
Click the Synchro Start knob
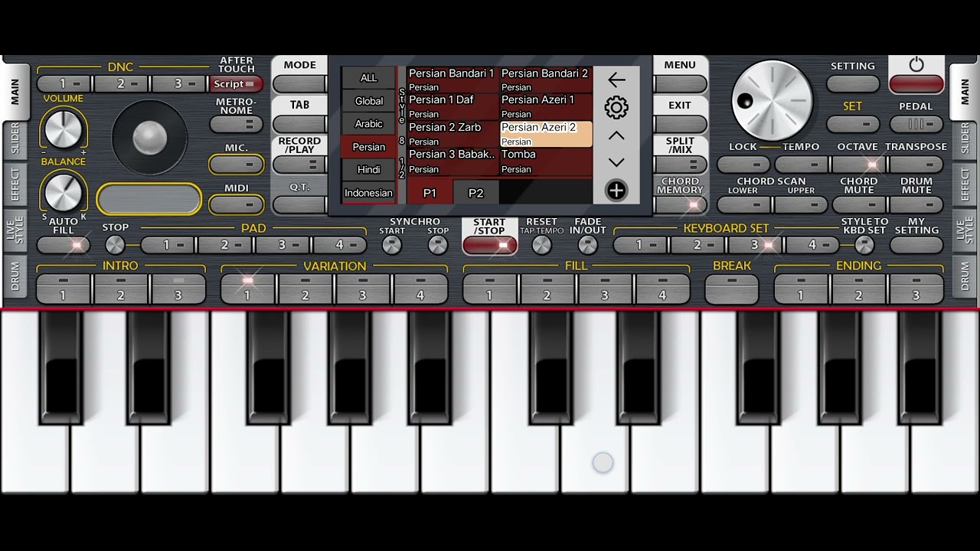[392, 245]
